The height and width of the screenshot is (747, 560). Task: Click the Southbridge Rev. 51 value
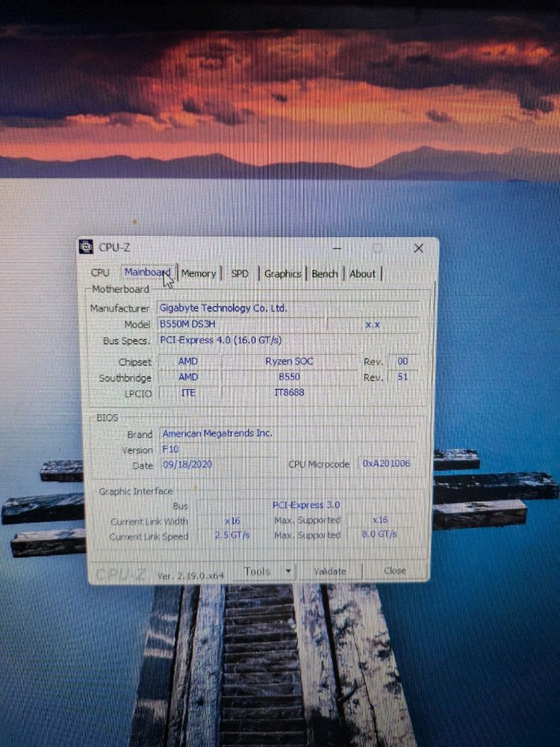403,376
